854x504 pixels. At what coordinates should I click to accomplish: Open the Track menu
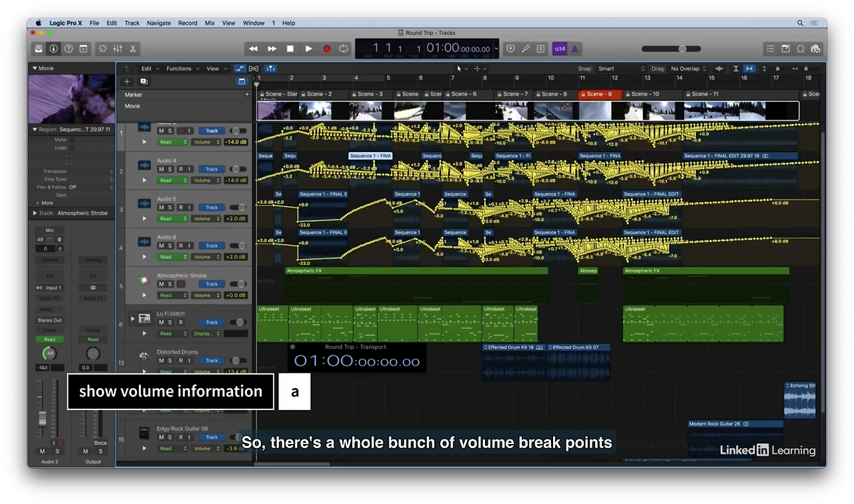point(132,23)
